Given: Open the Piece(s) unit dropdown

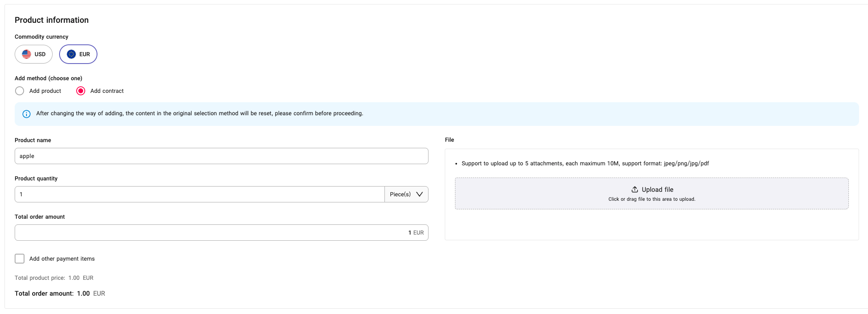Looking at the screenshot, I should pos(400,194).
